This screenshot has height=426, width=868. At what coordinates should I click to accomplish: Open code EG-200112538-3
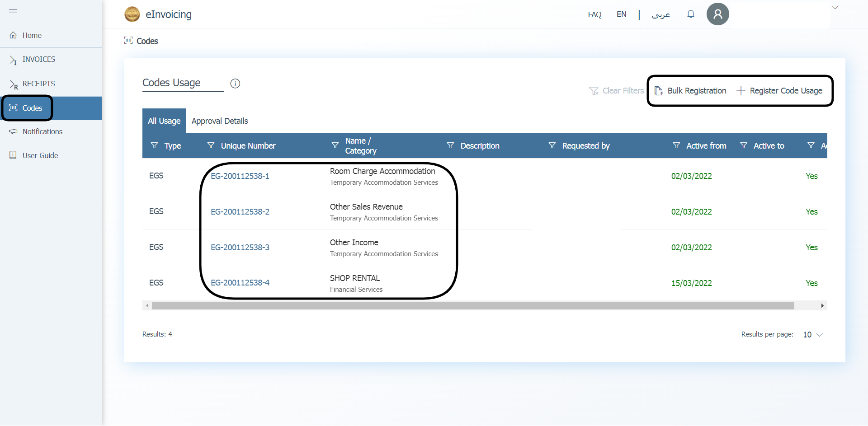click(x=240, y=248)
